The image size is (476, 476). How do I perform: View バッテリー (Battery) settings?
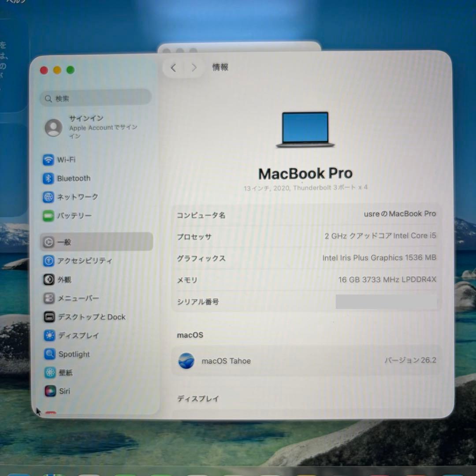click(73, 216)
